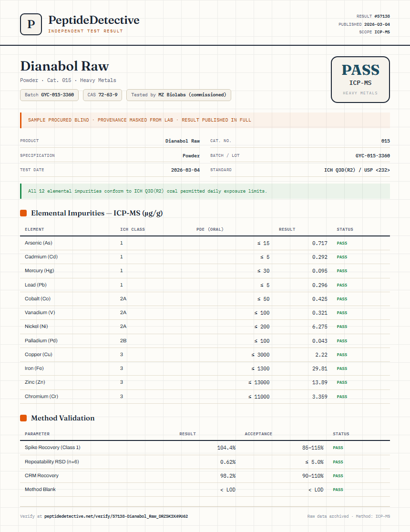Click the Cadmium (Cd) row label
The height and width of the screenshot is (532, 410).
(41, 257)
